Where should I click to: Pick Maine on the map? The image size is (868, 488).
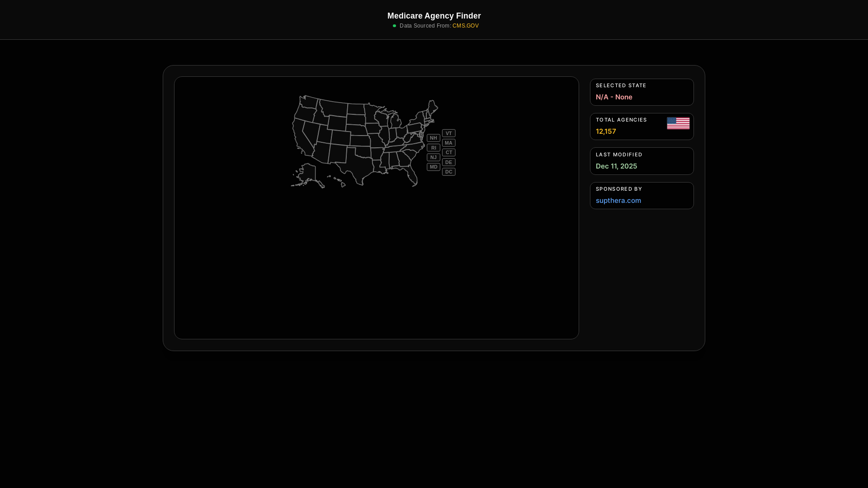point(432,108)
